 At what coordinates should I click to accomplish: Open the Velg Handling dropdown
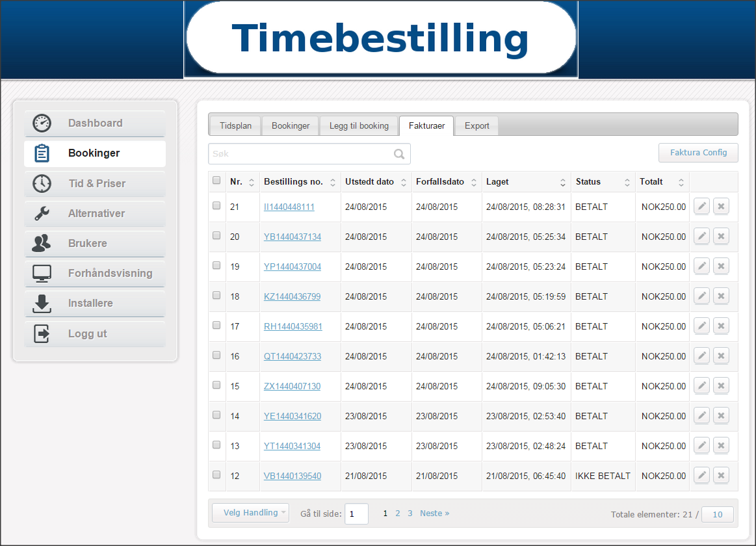[250, 513]
